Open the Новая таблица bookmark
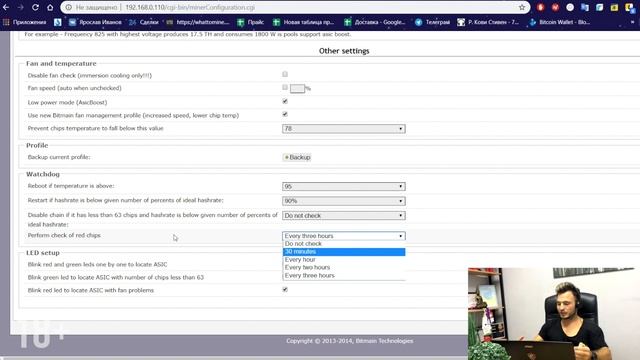This screenshot has width=640, height=360. [x=304, y=22]
